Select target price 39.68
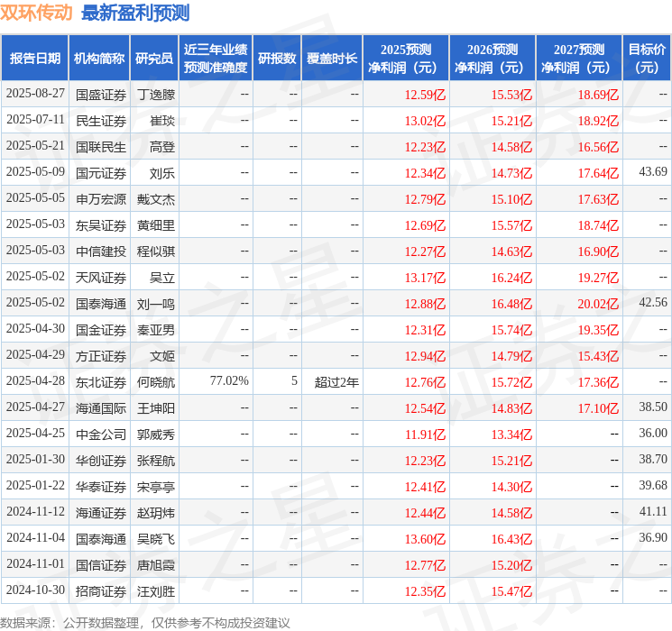This screenshot has height=631, width=672. (653, 485)
